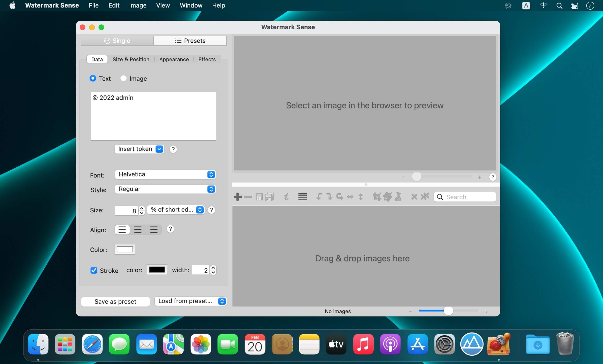Save image with the single floppy disk icon
Screen dimensions: 603x364
coord(259,197)
